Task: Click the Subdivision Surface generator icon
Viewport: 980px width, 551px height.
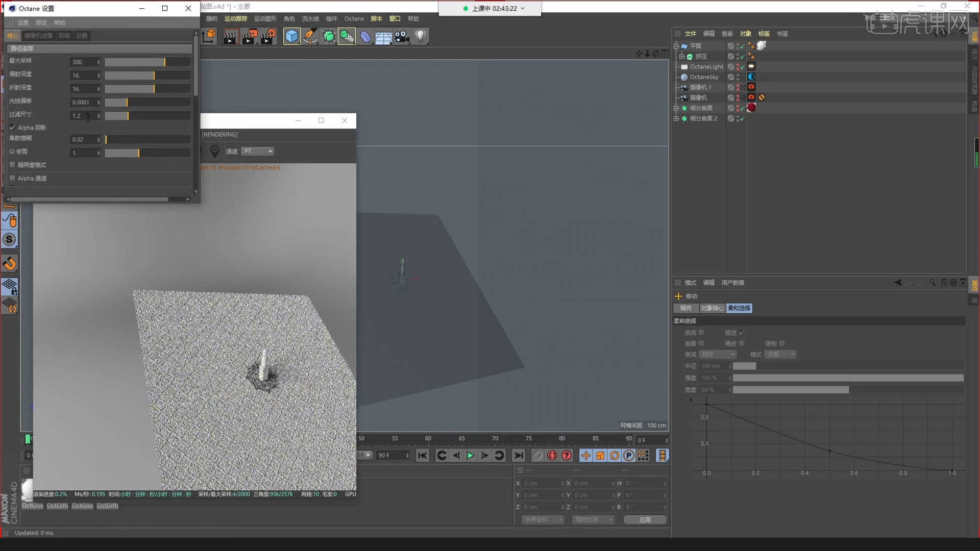Action: (x=329, y=37)
